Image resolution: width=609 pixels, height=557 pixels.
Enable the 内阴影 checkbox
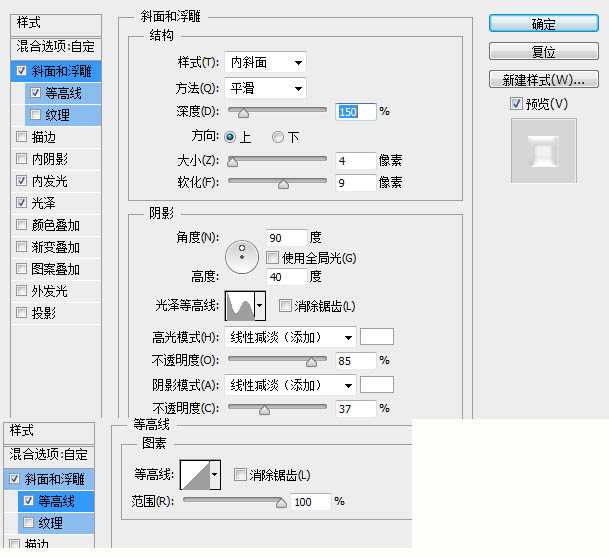(21, 158)
